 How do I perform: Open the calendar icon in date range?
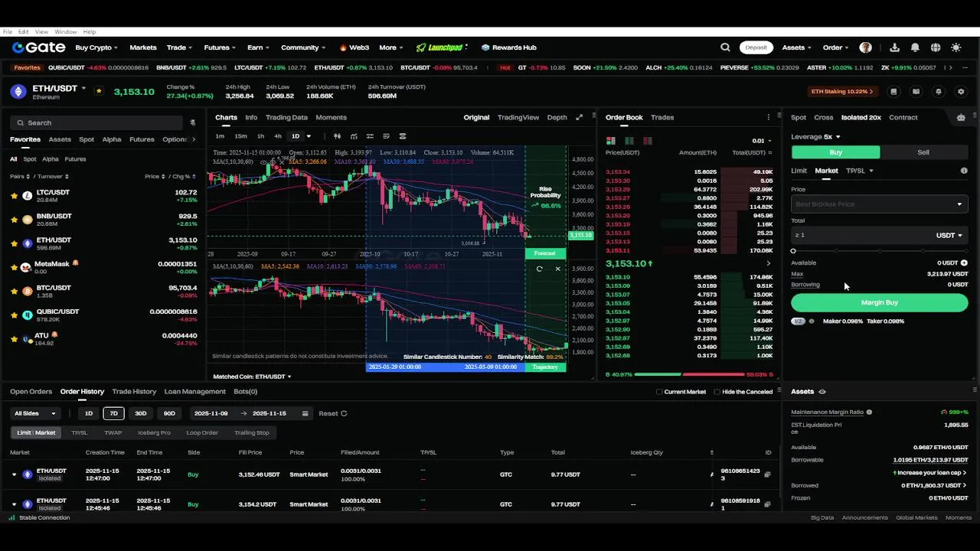[x=305, y=413]
